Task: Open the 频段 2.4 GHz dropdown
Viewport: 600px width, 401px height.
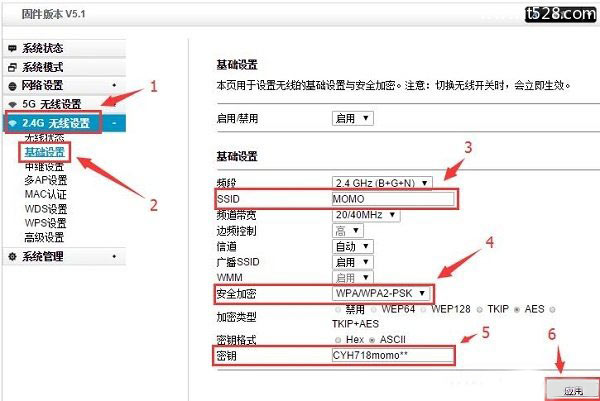Action: (382, 183)
